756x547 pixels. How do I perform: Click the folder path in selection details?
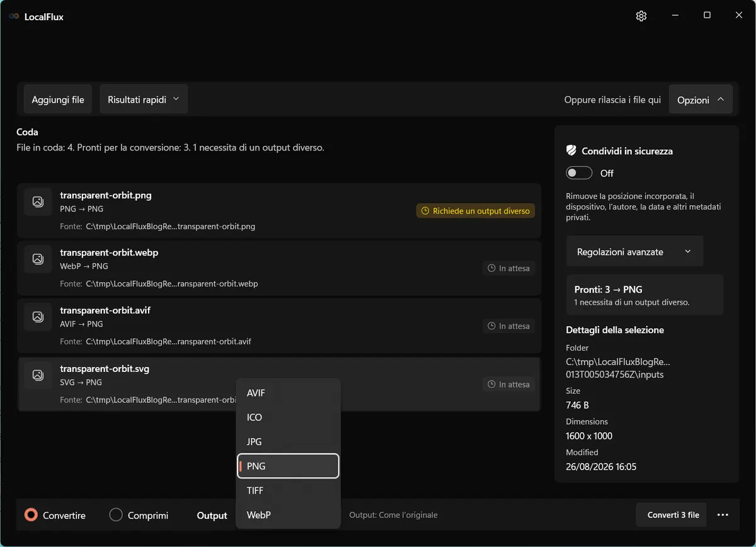tap(618, 368)
